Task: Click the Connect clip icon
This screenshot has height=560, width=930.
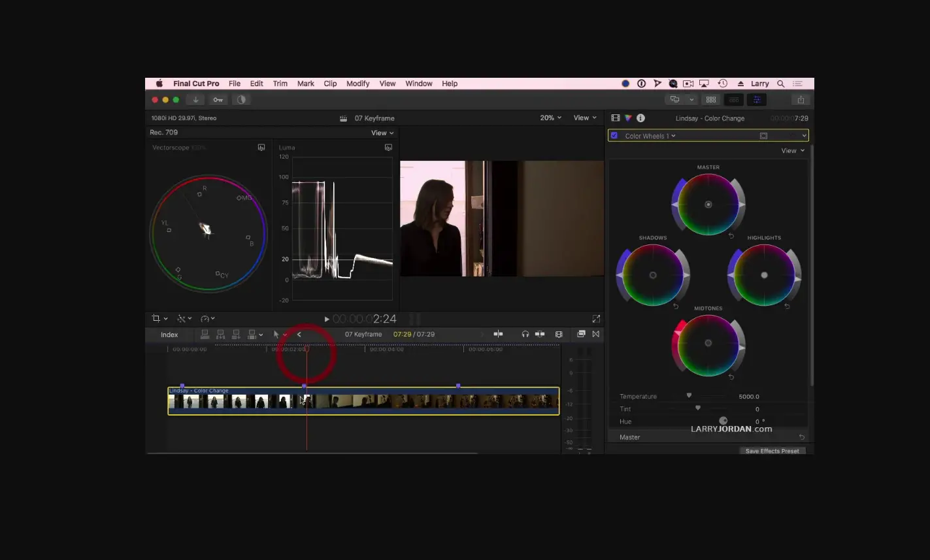Action: point(205,334)
